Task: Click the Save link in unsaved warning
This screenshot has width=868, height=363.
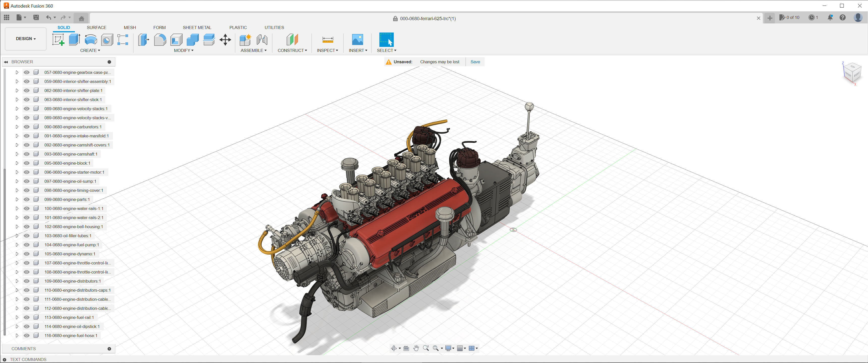Action: tap(475, 62)
